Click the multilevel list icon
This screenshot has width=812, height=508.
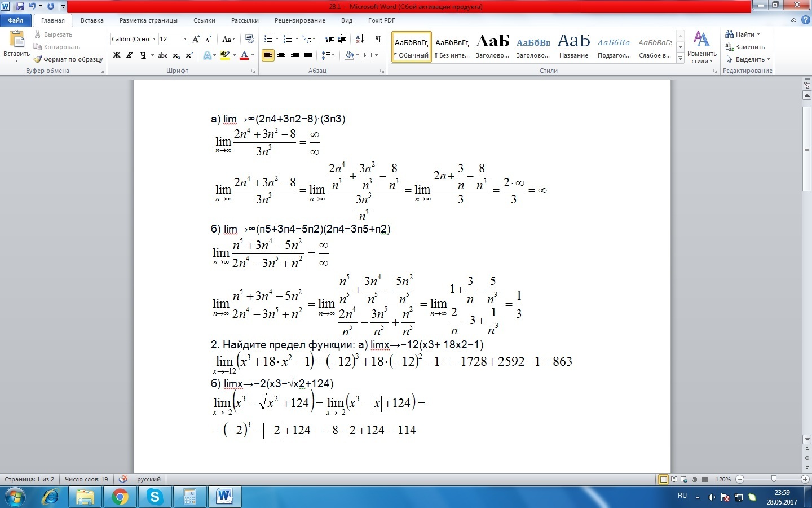pyautogui.click(x=307, y=39)
